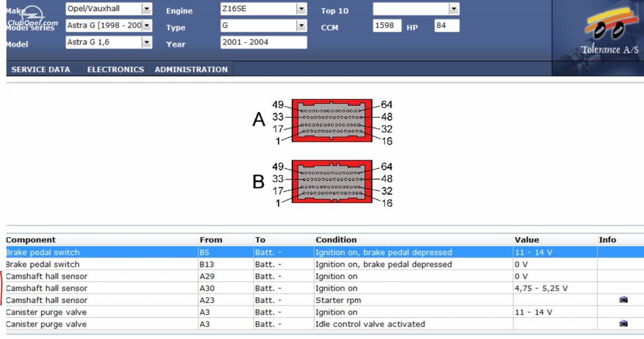Screen dimensions: 644x339
Task: Click the CCM field showing 1598
Action: pyautogui.click(x=387, y=26)
